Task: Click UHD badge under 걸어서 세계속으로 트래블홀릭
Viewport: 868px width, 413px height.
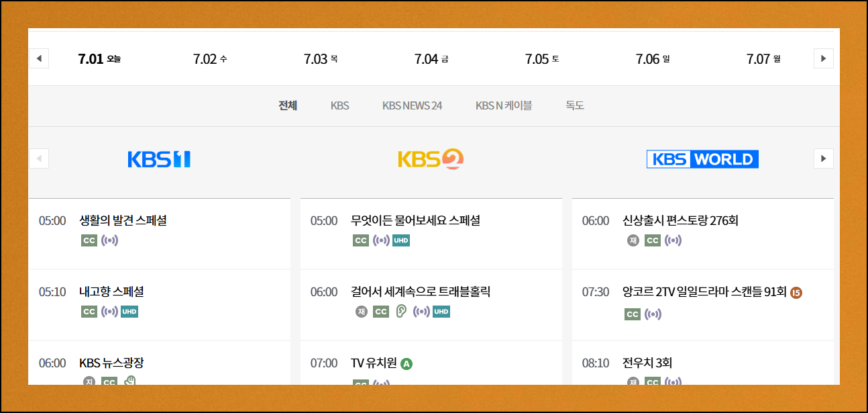Action: (x=441, y=312)
